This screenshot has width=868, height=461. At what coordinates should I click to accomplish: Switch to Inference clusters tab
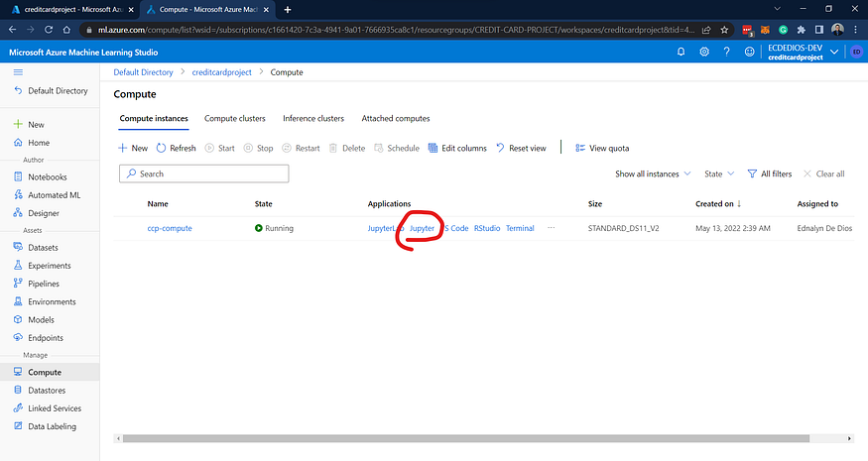pyautogui.click(x=313, y=118)
